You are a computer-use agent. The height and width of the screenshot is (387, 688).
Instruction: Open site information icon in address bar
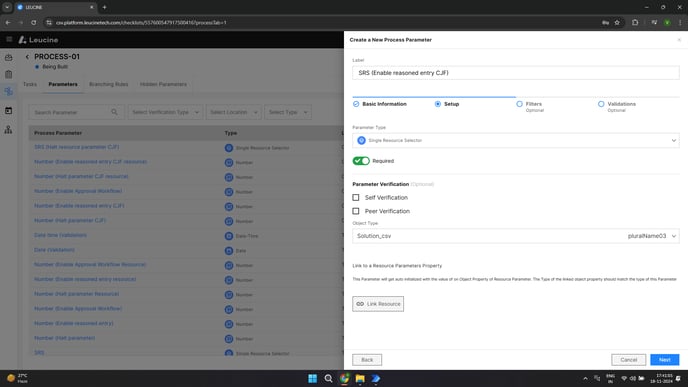[49, 22]
